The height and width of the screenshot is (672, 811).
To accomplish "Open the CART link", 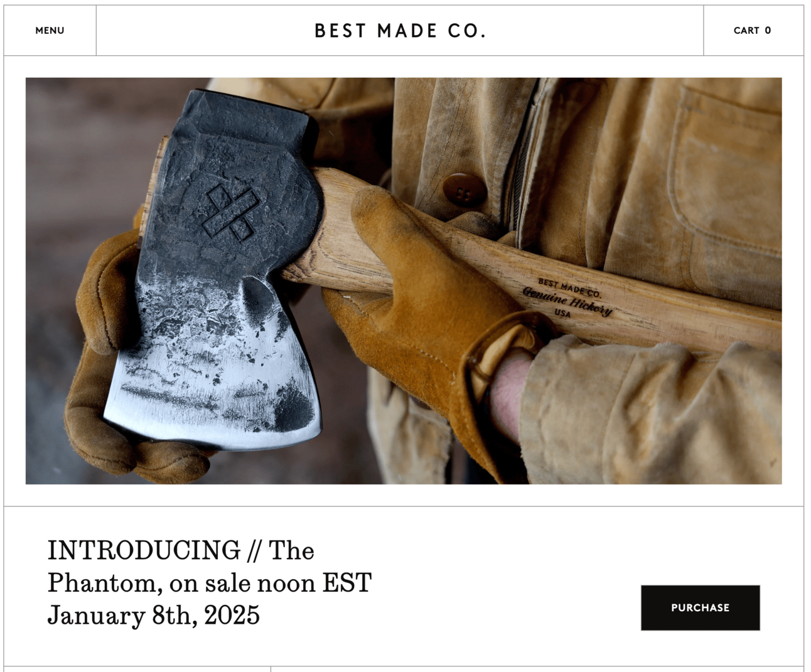I will coord(753,30).
